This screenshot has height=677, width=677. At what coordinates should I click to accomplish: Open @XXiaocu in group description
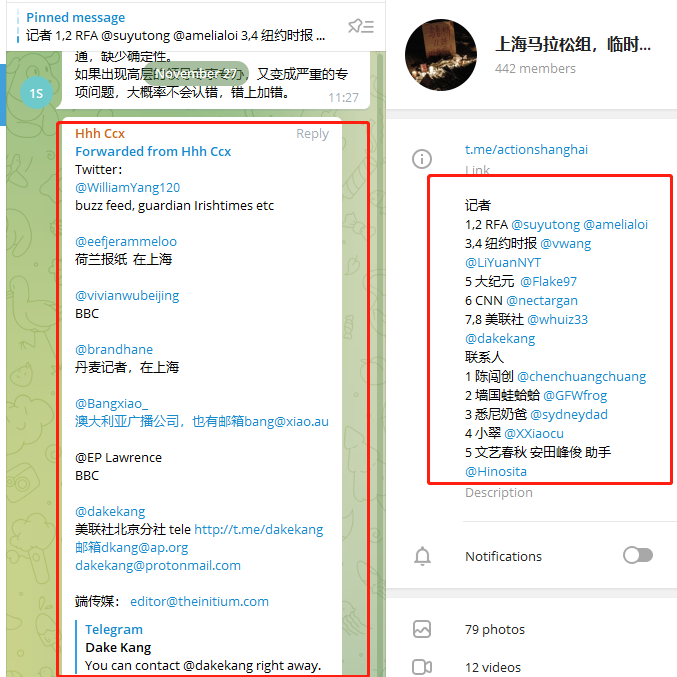[534, 433]
